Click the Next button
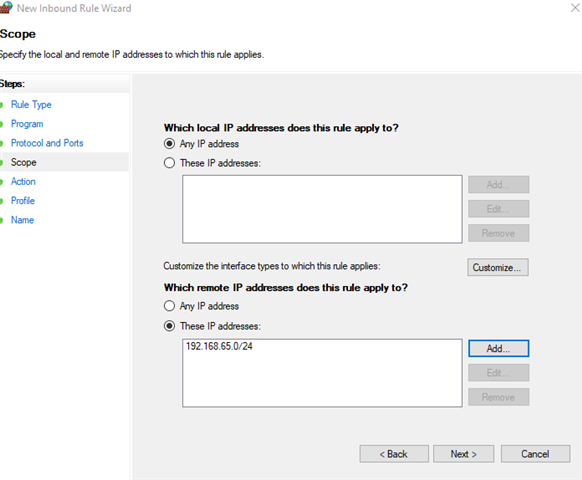This screenshot has height=480, width=582. 464,454
